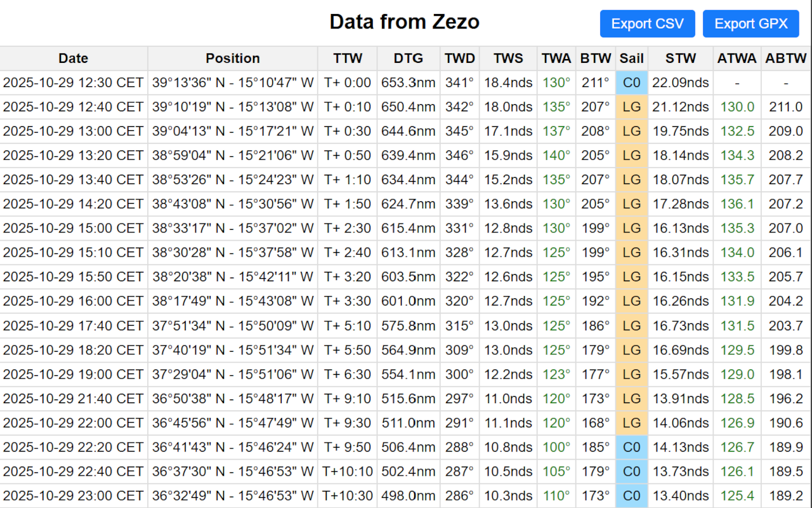Viewport: 812px width, 508px height.
Task: Click TWA 100° in the 22:20 row
Action: 556,447
